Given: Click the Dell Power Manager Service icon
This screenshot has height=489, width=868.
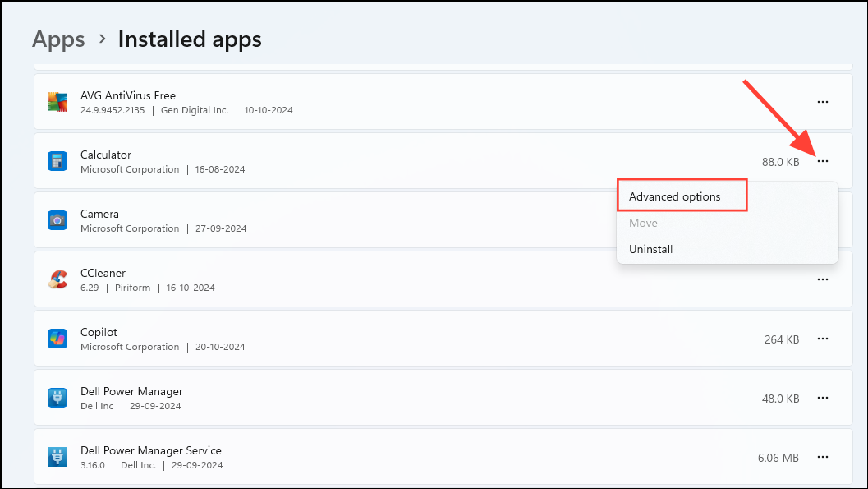Looking at the screenshot, I should coord(57,457).
